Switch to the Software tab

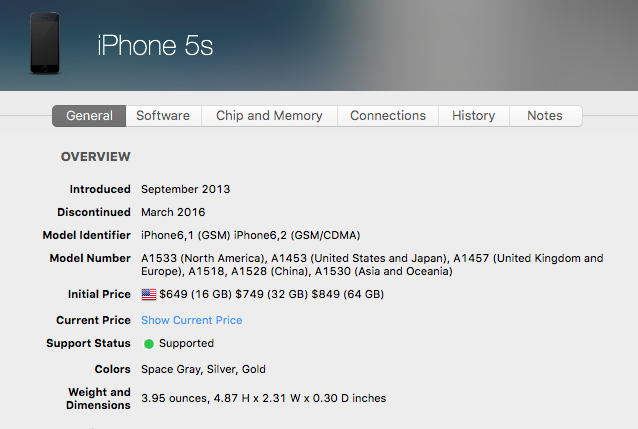(163, 116)
